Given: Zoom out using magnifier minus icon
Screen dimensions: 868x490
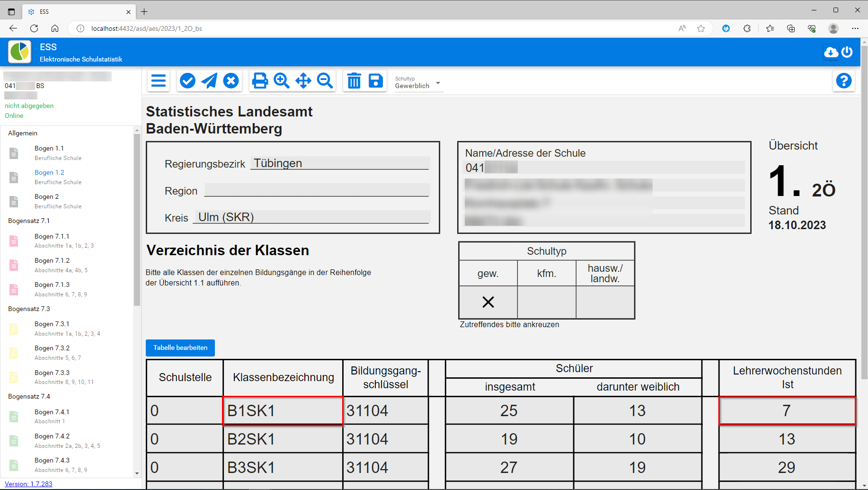Looking at the screenshot, I should [325, 81].
